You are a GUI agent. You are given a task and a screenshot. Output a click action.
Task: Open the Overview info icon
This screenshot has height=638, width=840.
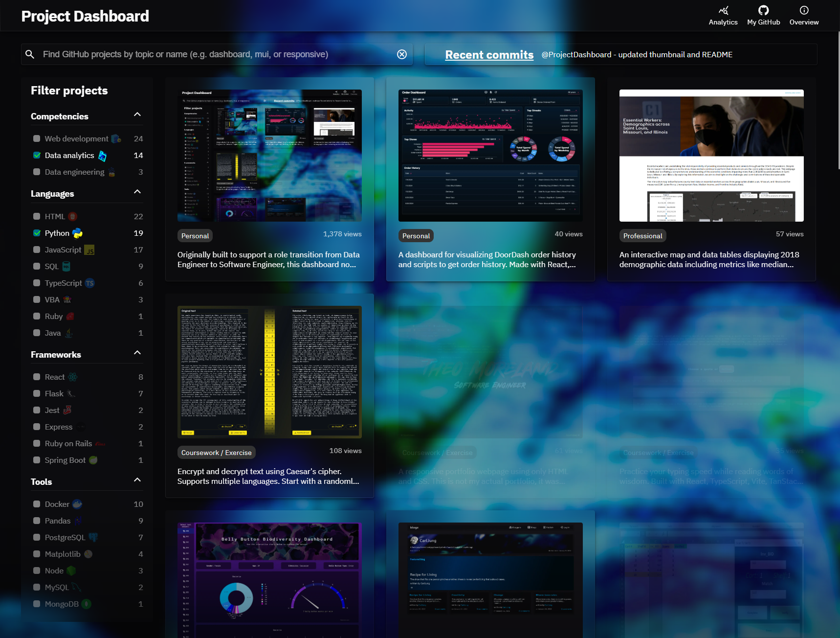(804, 10)
